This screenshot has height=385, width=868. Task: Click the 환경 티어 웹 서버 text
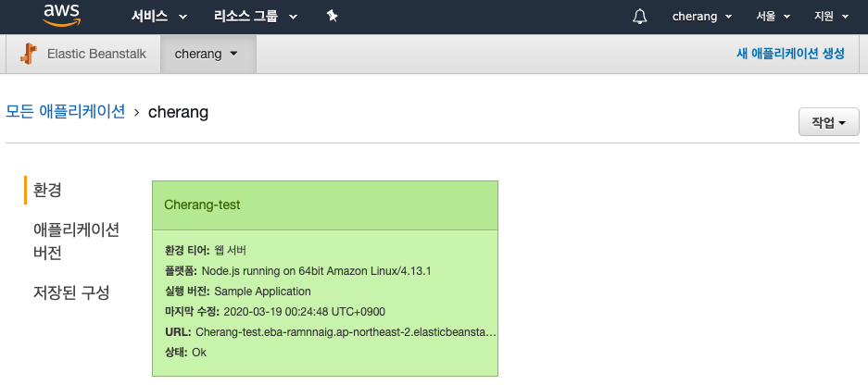[205, 251]
